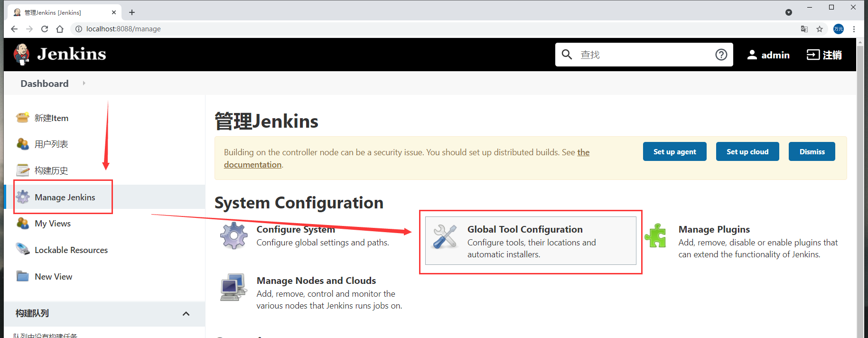The image size is (868, 338).
Task: Close the 管理Jenkins browser tab
Action: [x=114, y=12]
